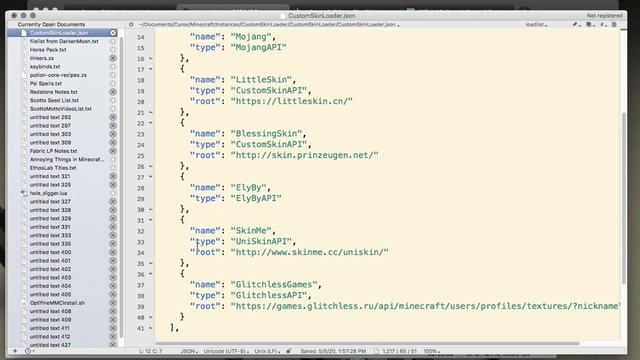Close OptifineMMCInstall.sh document
The width and height of the screenshot is (640, 360).
click(x=113, y=303)
